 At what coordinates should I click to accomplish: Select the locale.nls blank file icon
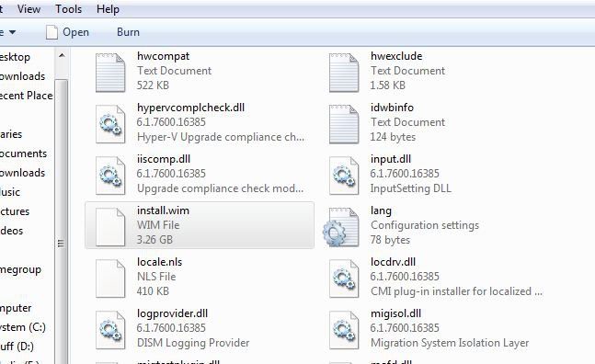click(110, 279)
